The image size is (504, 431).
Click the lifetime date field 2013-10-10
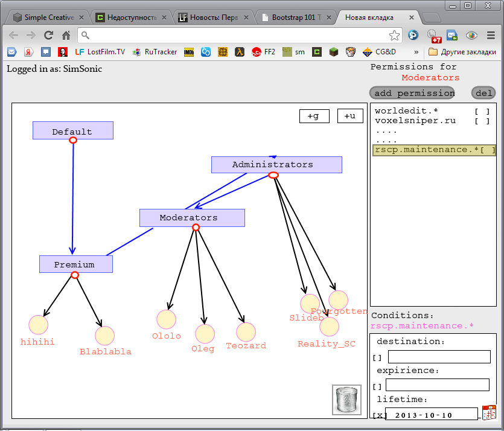click(x=432, y=414)
